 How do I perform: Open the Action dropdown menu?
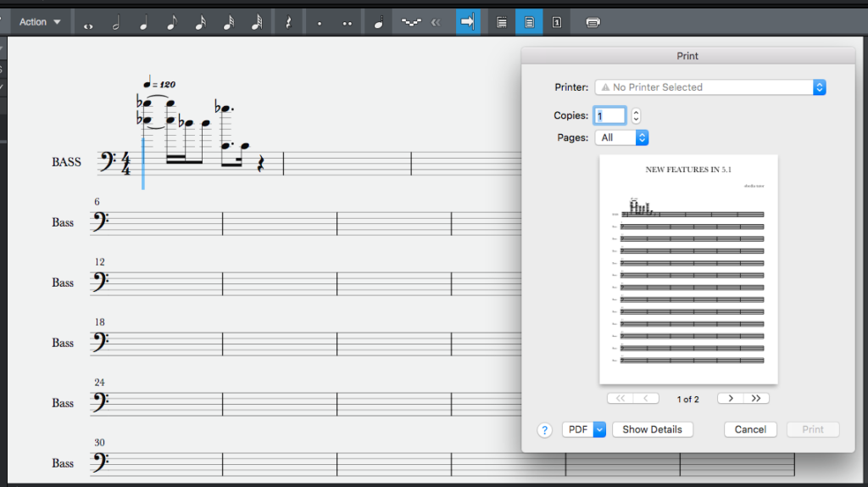[40, 22]
